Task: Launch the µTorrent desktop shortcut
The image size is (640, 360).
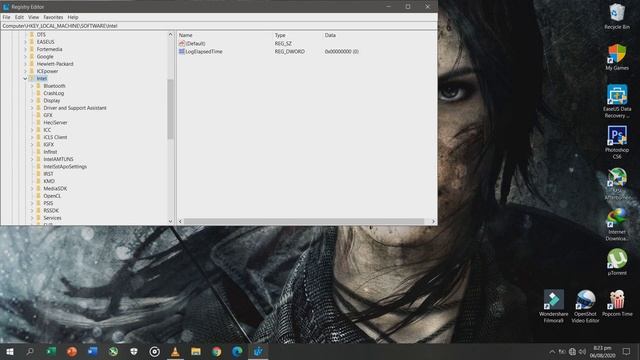Action: pos(617,262)
